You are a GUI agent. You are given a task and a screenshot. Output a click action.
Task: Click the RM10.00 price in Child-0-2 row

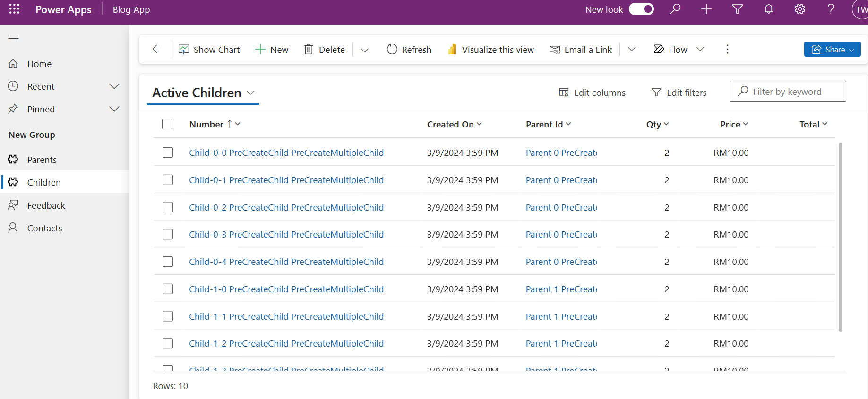click(x=731, y=207)
